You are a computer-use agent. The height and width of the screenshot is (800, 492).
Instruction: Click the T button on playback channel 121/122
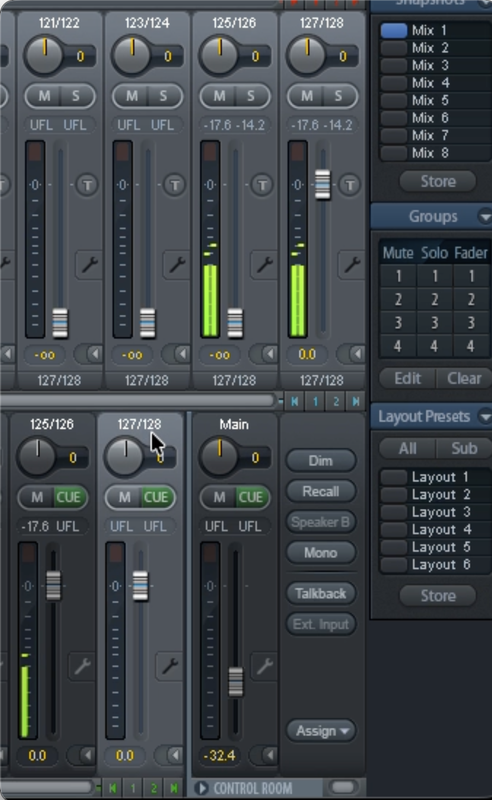(88, 185)
